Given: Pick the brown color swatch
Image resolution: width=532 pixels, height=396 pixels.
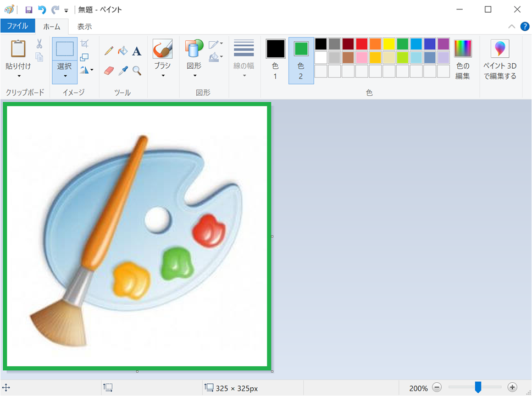Looking at the screenshot, I should [348, 58].
